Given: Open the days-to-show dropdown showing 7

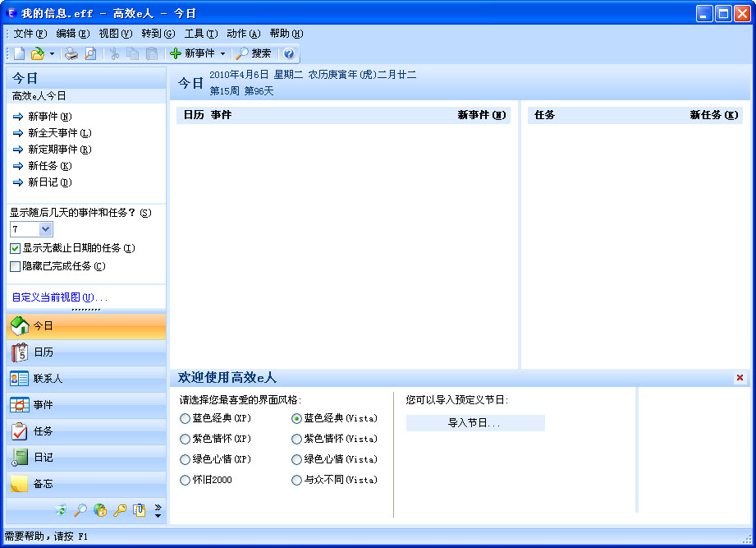Looking at the screenshot, I should pyautogui.click(x=45, y=229).
